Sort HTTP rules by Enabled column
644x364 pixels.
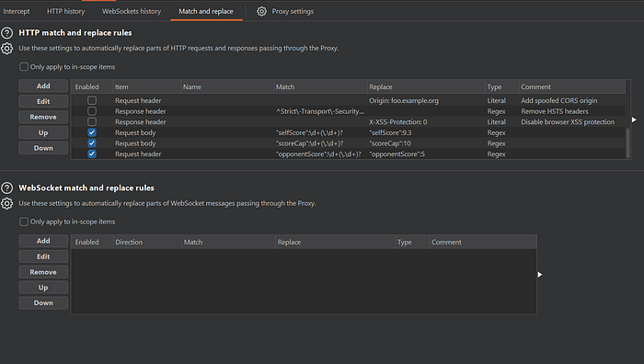(x=92, y=87)
